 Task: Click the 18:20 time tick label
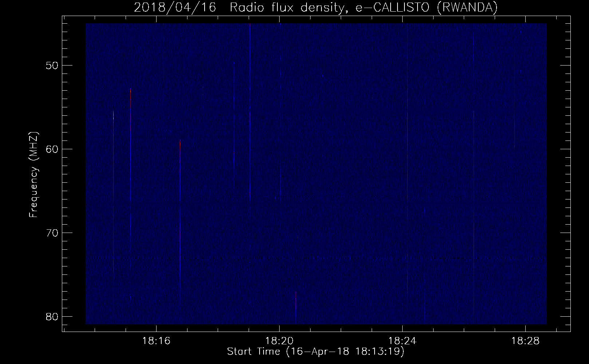[x=279, y=341]
